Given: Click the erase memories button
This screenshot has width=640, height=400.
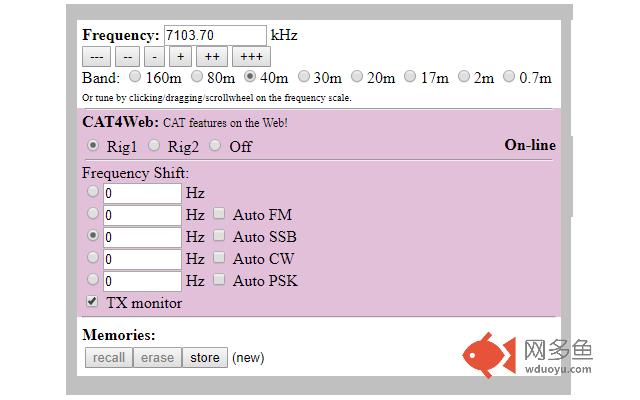Looking at the screenshot, I should click(x=157, y=358).
